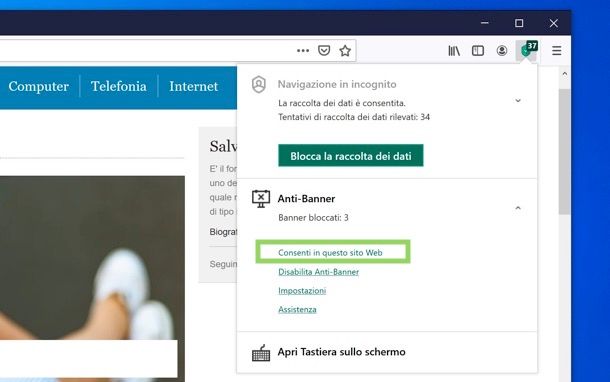Screen dimensions: 610x382
Task: Minimize the Firefox window
Action: tap(484, 23)
